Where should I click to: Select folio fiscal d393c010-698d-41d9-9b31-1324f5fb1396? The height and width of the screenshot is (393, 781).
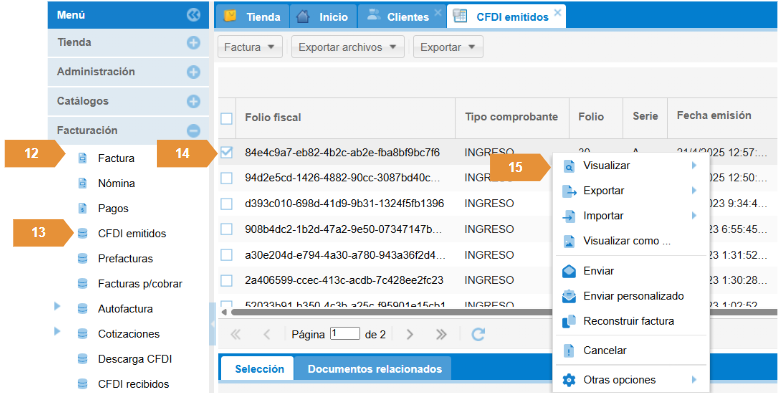(x=344, y=203)
